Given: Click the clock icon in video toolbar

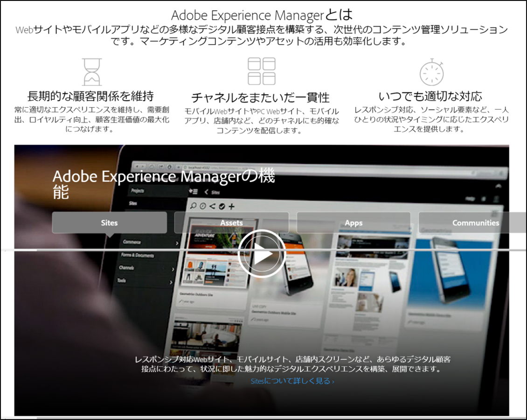Looking at the screenshot, I should [x=203, y=206].
